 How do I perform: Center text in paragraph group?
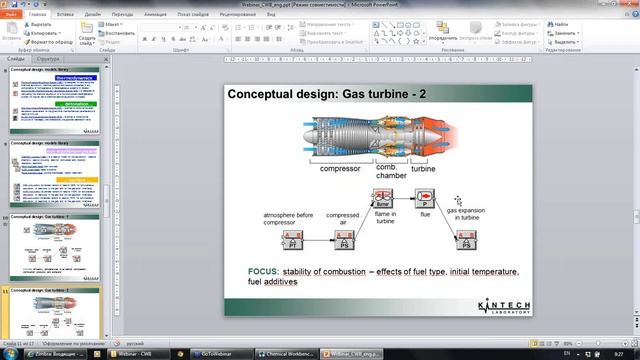[x=247, y=39]
